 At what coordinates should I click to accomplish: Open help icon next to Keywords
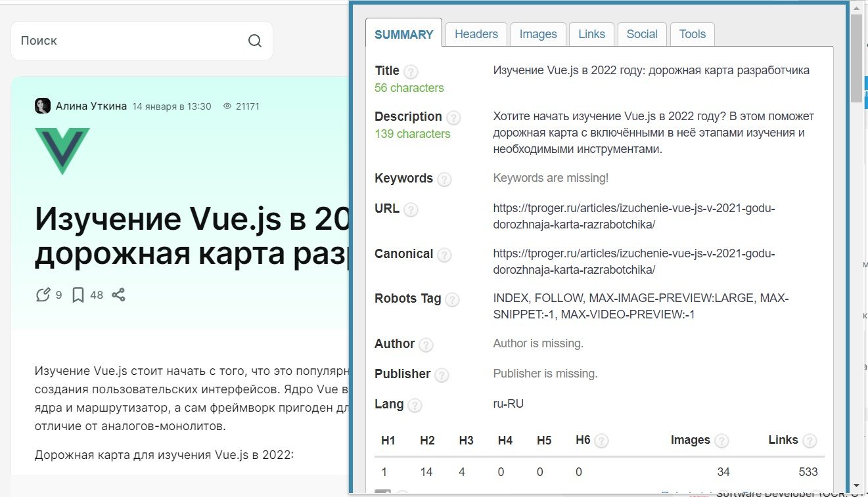pyautogui.click(x=444, y=179)
